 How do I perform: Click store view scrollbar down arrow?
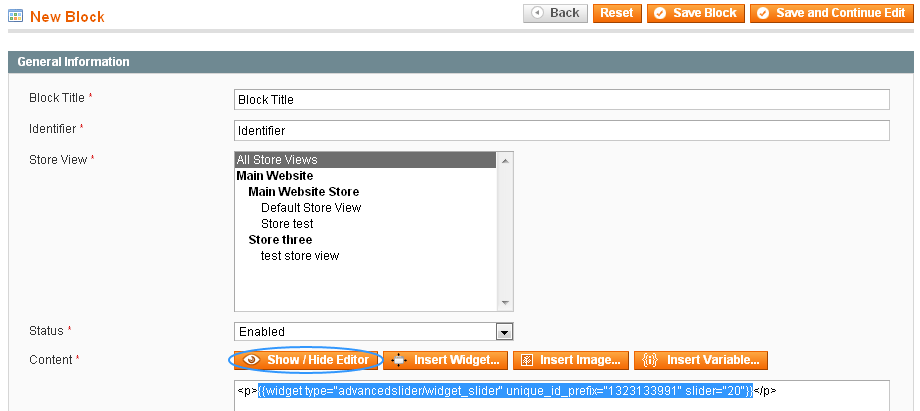tap(505, 303)
